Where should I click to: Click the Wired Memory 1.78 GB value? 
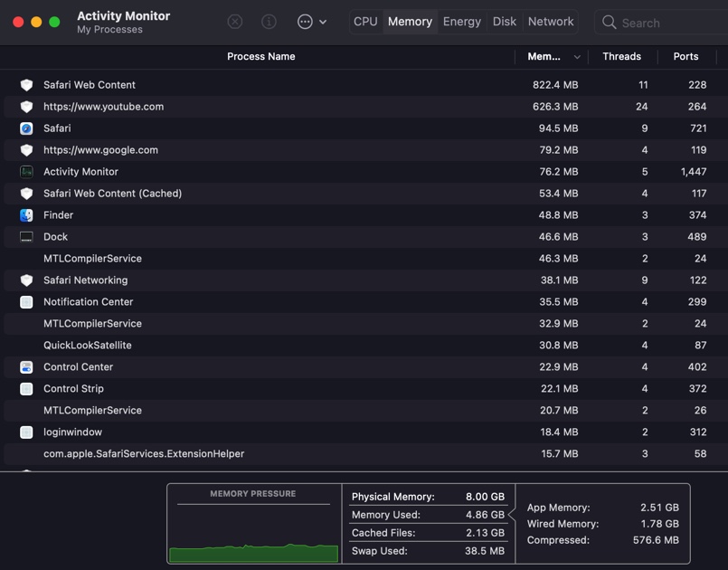point(660,524)
